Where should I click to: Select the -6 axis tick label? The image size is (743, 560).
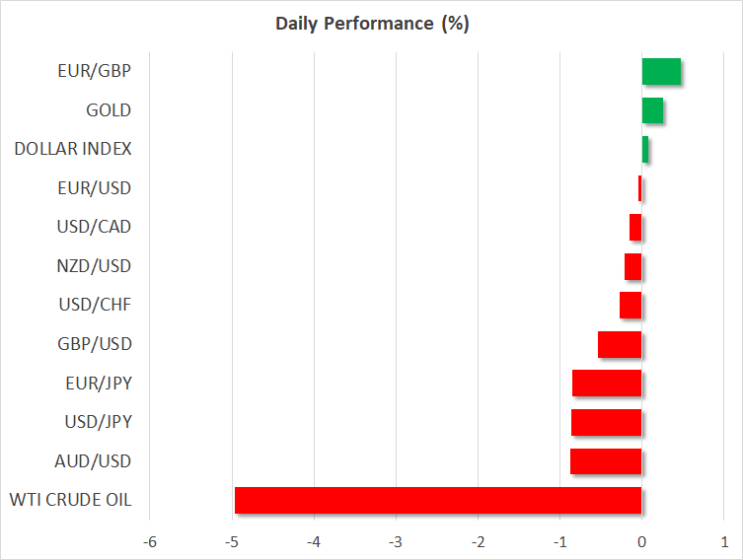(x=149, y=541)
